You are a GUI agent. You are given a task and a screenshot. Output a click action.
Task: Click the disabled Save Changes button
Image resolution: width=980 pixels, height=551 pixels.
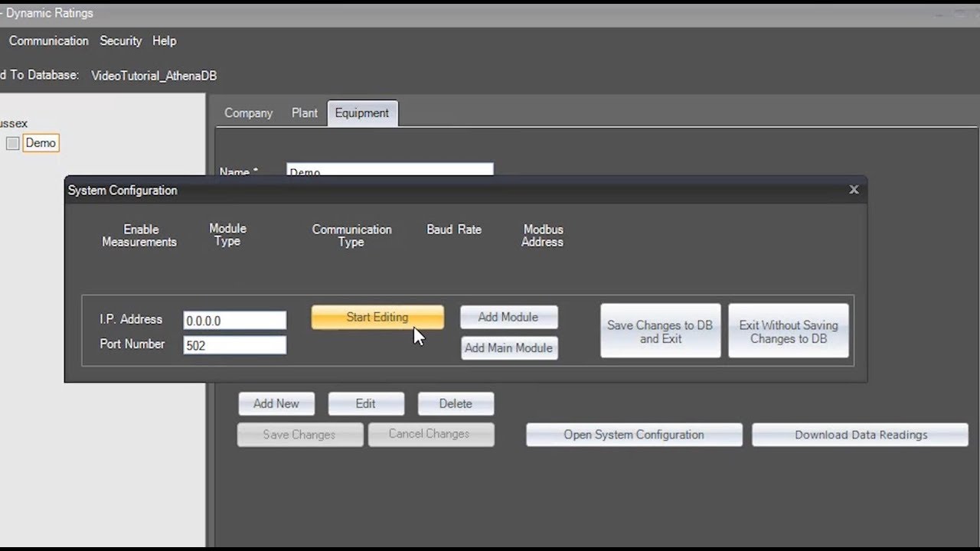(x=299, y=435)
